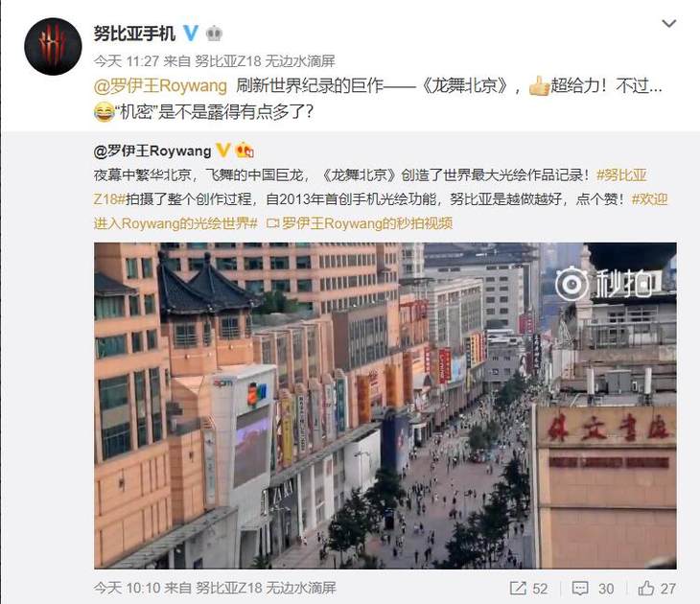The width and height of the screenshot is (700, 604).
Task: Click the heart-eyes badge icon after Roywang
Action: 245,151
